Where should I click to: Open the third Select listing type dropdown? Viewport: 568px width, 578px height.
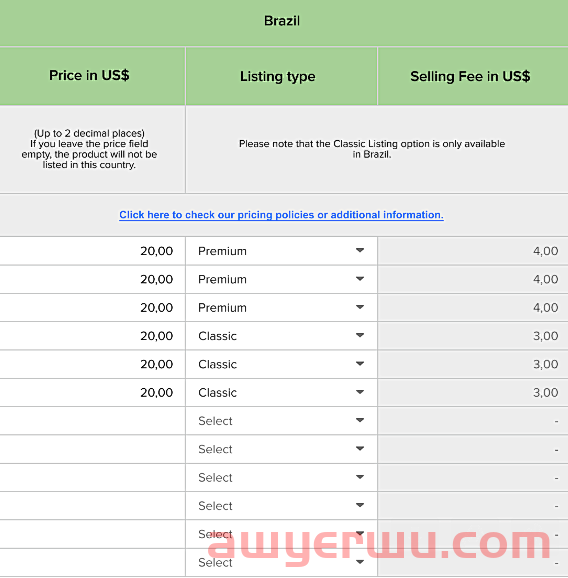[281, 478]
